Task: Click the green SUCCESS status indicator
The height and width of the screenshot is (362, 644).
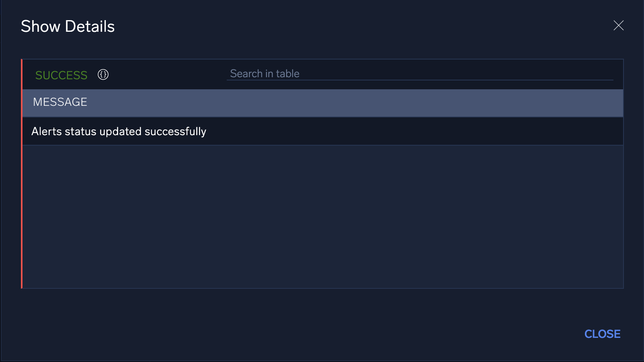Action: 61,75
